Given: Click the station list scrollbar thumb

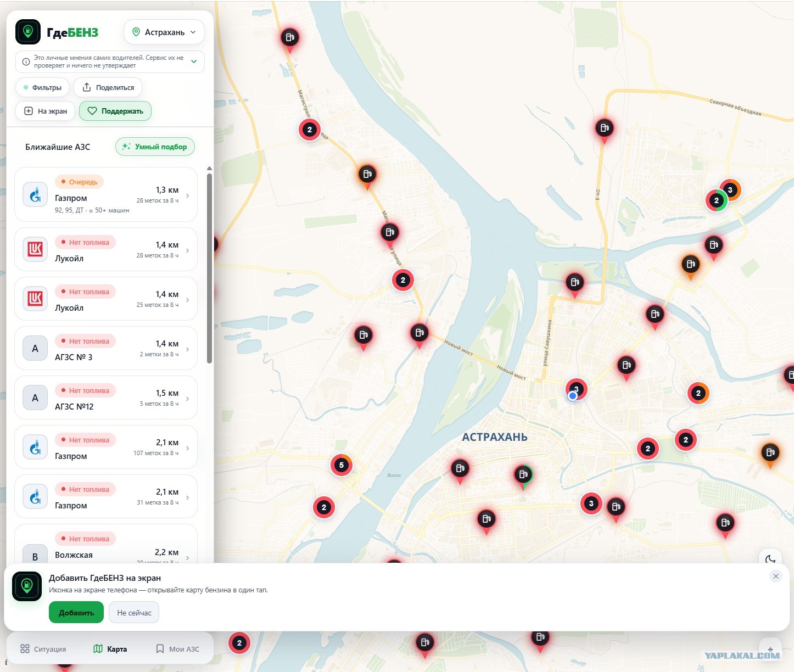Looking at the screenshot, I should [209, 268].
